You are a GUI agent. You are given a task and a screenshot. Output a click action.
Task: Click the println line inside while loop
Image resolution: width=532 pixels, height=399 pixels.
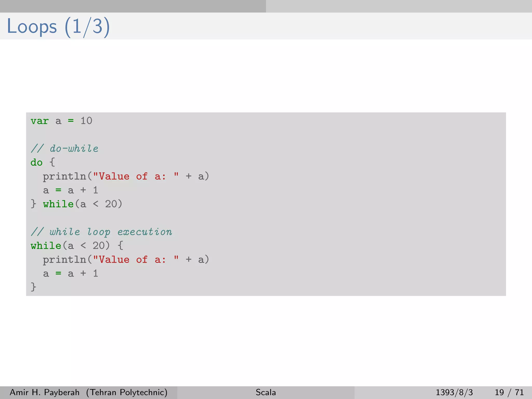click(x=126, y=260)
